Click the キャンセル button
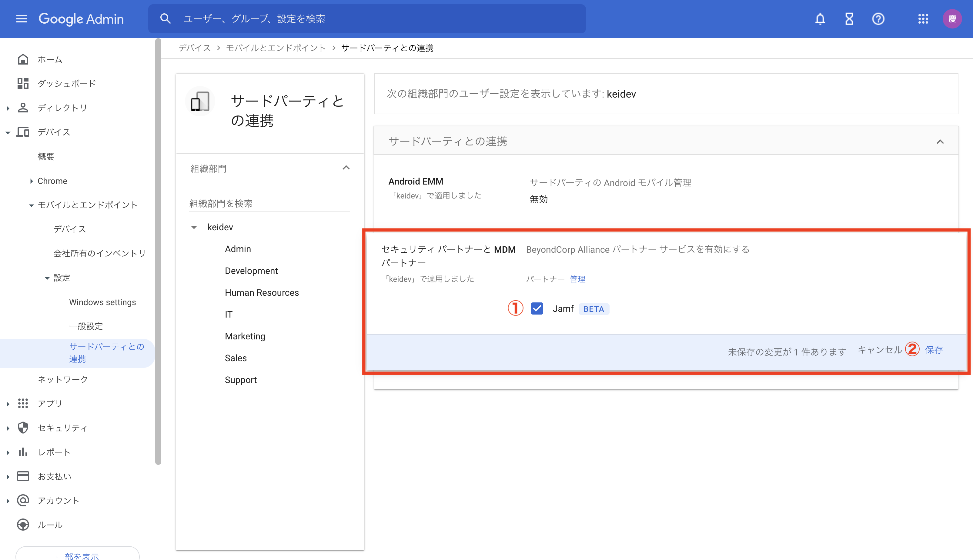973x560 pixels. pos(880,350)
